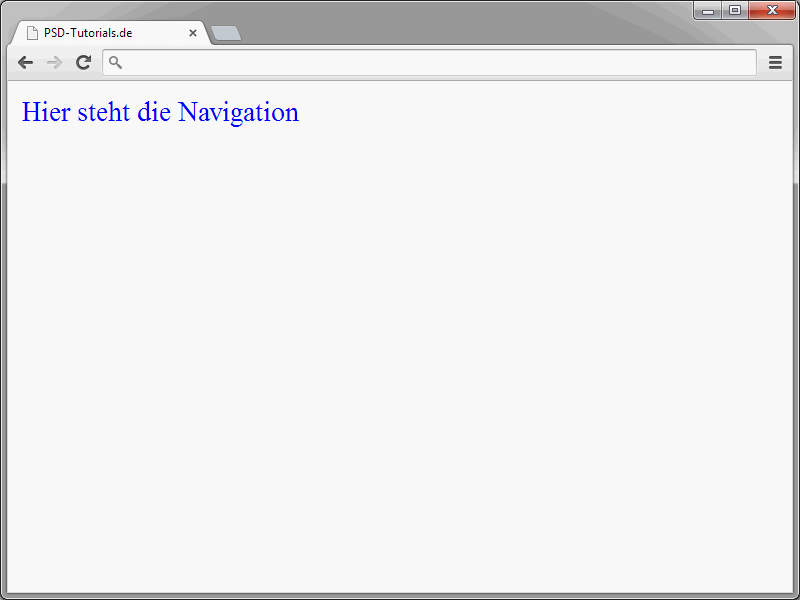
Task: Minimize the browser window
Action: tap(708, 11)
